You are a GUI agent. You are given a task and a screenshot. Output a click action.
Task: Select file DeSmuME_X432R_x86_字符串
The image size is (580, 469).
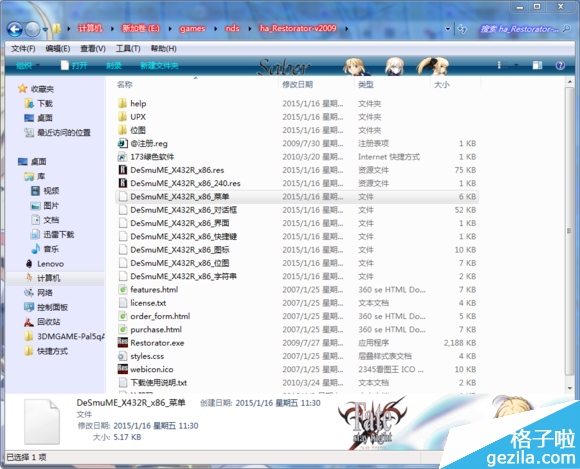[x=297, y=276]
